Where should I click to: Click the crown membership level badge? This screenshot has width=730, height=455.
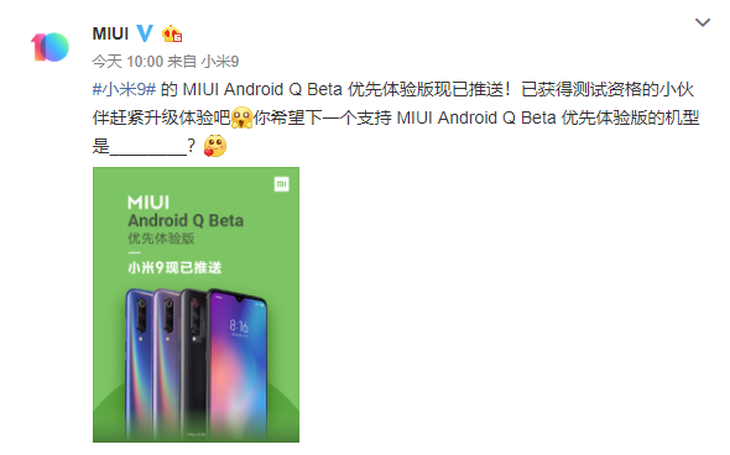pyautogui.click(x=172, y=34)
